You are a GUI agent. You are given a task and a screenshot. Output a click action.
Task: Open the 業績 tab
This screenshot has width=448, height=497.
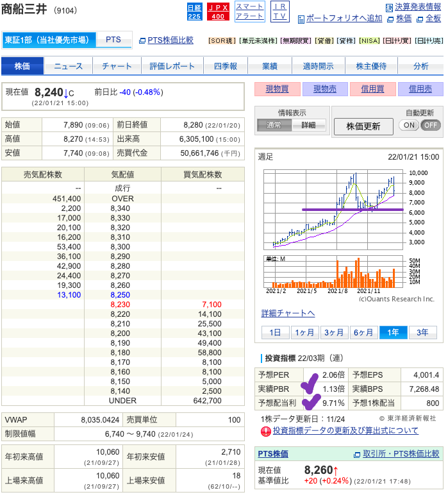pos(270,66)
